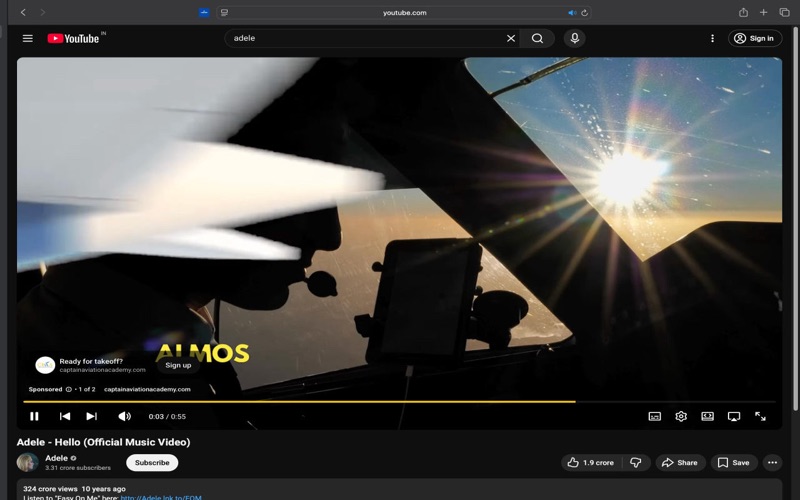The width and height of the screenshot is (800, 500).
Task: Jump to the previous video
Action: pyautogui.click(x=65, y=416)
